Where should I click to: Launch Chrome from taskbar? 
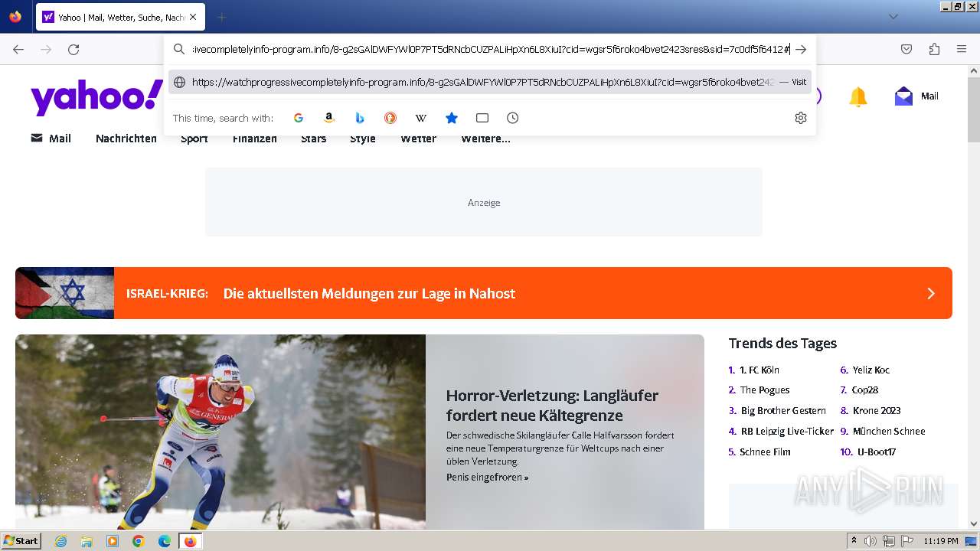coord(139,541)
